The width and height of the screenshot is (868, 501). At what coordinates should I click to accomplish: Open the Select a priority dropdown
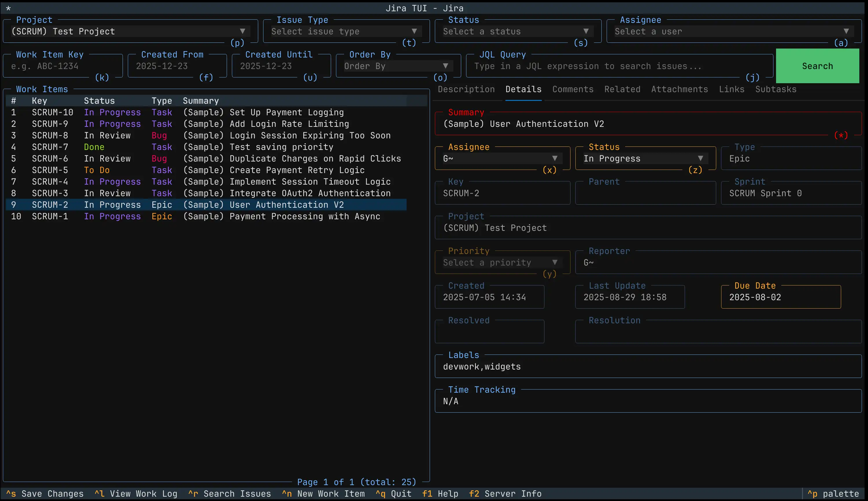(502, 263)
